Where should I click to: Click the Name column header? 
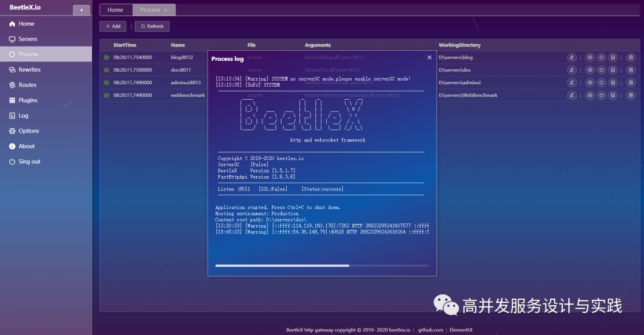pos(178,45)
